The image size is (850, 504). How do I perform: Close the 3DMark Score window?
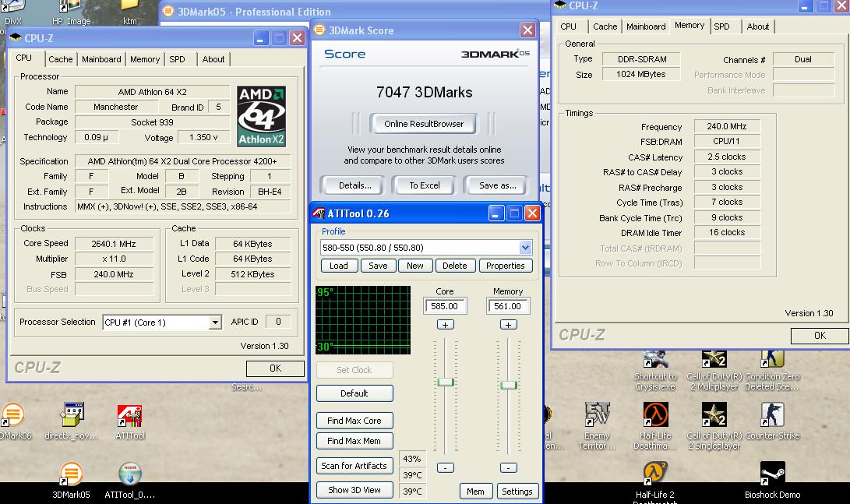click(527, 30)
